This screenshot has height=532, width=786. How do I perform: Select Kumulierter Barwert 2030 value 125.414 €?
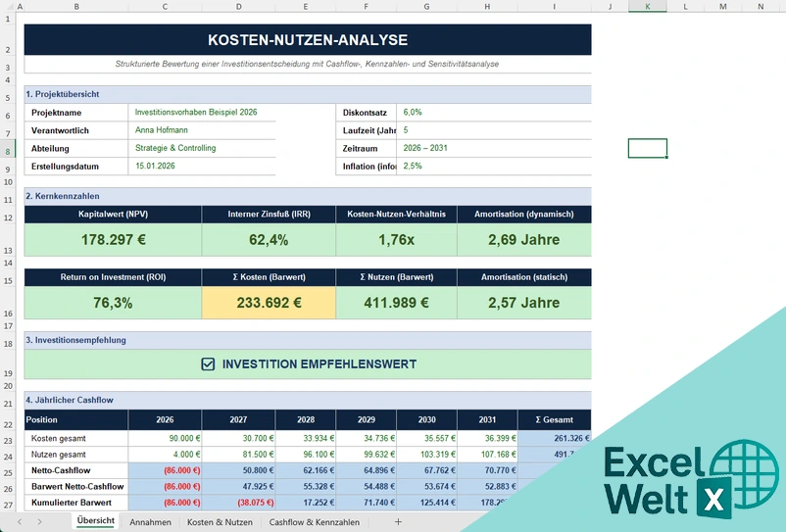pos(427,503)
